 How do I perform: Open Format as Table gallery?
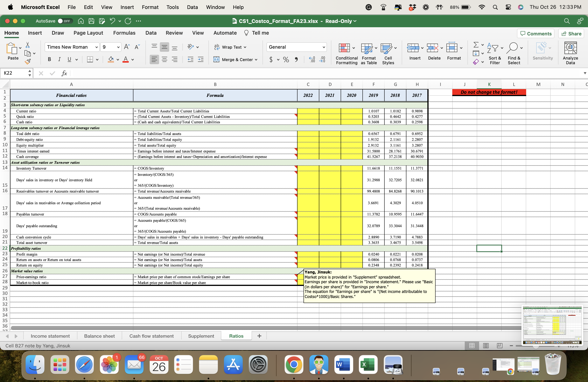click(369, 53)
